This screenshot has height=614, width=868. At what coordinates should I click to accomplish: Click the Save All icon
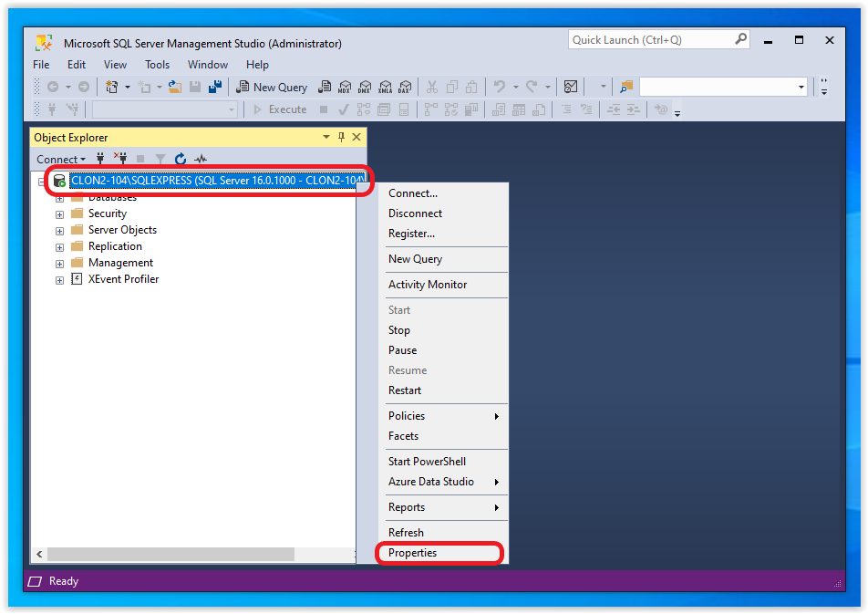(215, 87)
